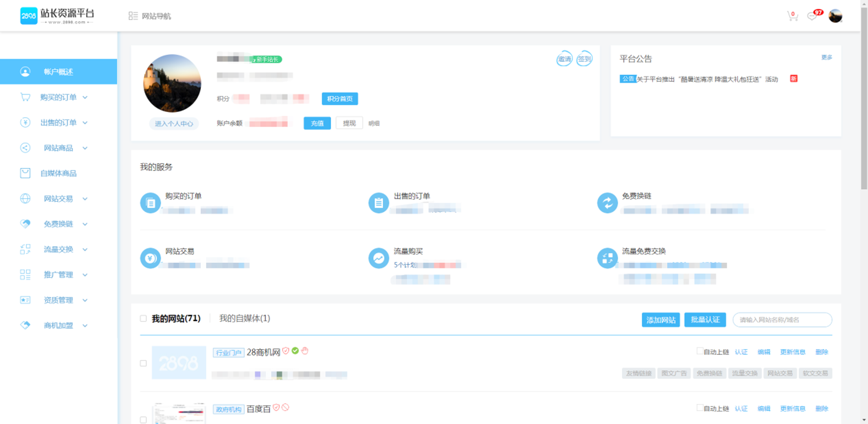The width and height of the screenshot is (868, 424).
Task: Enable 自动上链 for 百度百
Action: (x=700, y=407)
